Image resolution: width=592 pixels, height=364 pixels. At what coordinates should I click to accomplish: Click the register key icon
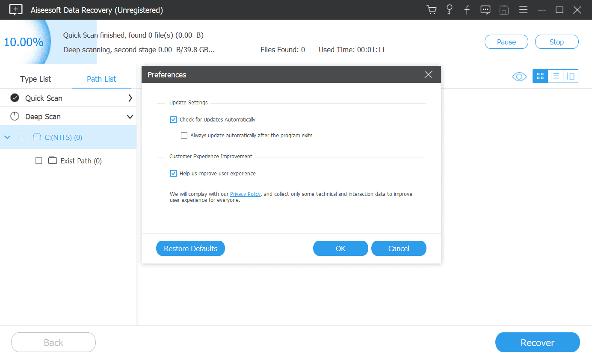coord(449,10)
